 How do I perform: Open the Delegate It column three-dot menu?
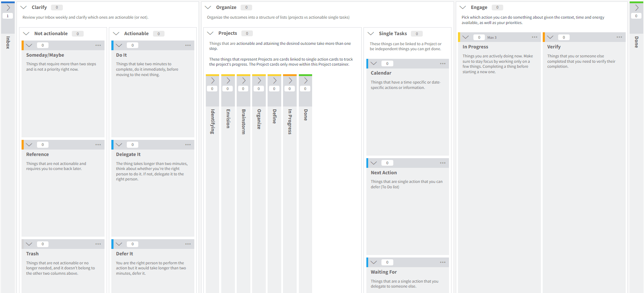(188, 145)
